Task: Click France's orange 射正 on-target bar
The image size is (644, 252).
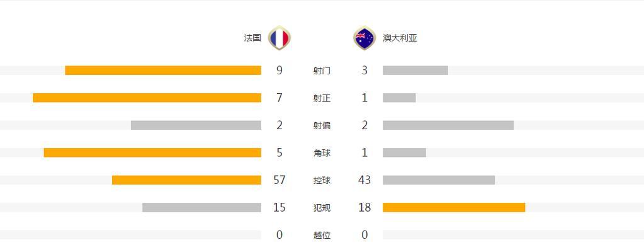Action: (x=147, y=98)
